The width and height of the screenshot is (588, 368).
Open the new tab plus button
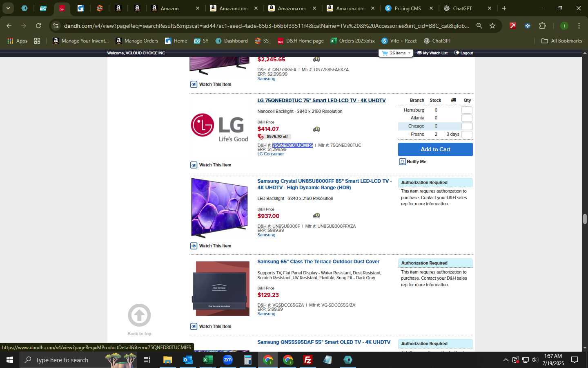click(504, 8)
